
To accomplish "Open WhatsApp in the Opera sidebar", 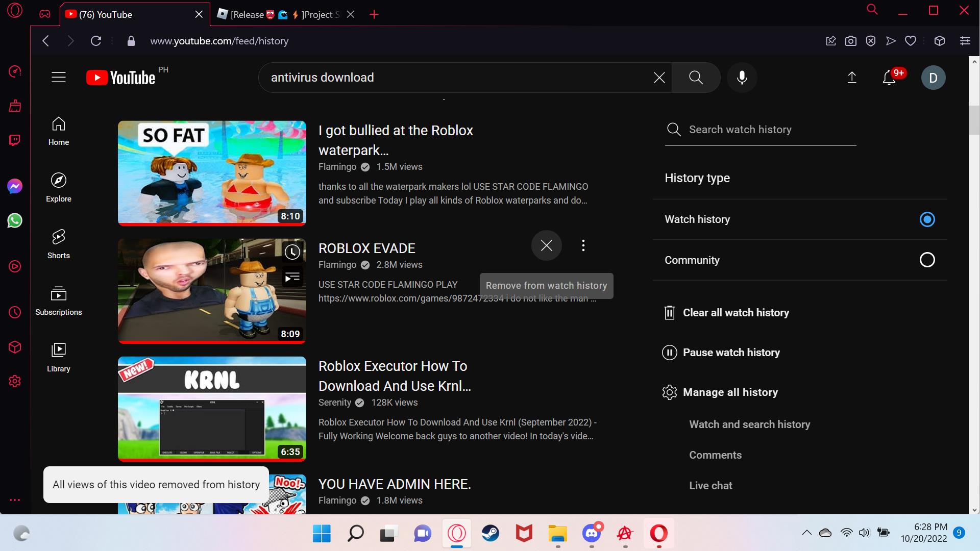I will [x=15, y=220].
